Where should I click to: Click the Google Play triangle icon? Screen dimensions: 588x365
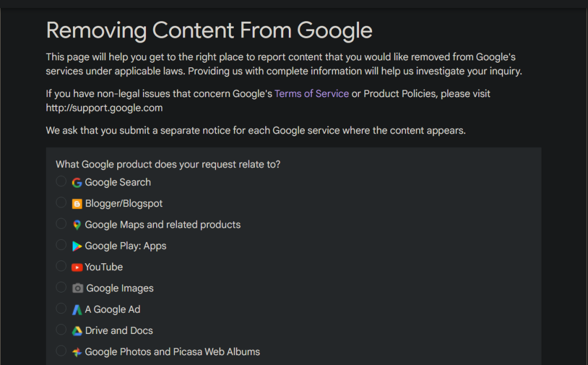tap(77, 245)
